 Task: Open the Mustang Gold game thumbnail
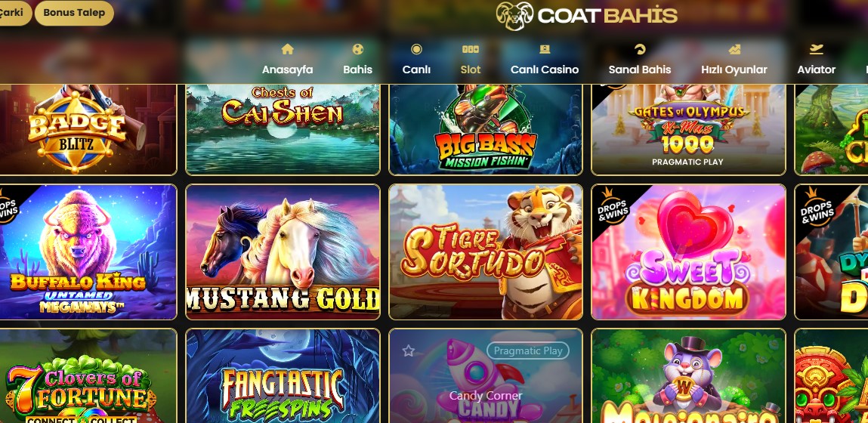coord(283,252)
